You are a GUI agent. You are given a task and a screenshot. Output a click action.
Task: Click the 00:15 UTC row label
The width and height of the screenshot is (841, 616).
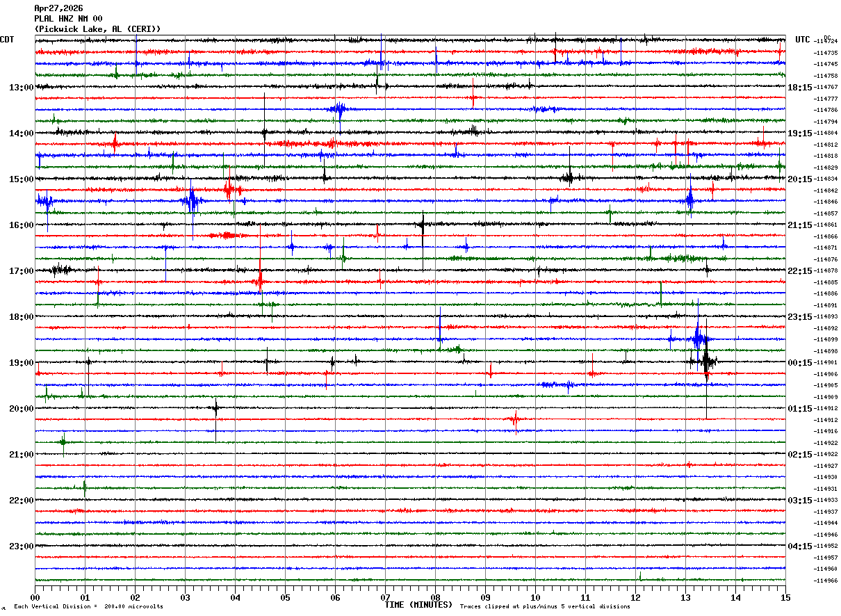click(799, 363)
